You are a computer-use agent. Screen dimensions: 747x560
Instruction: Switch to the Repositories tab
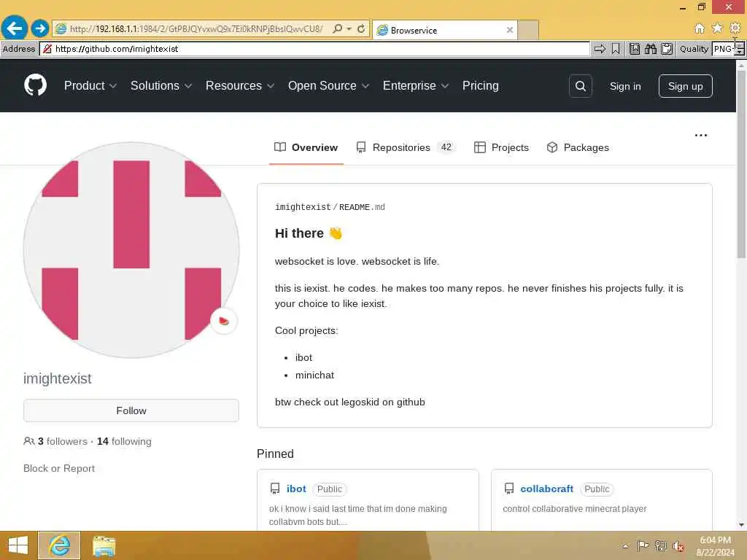click(x=406, y=147)
